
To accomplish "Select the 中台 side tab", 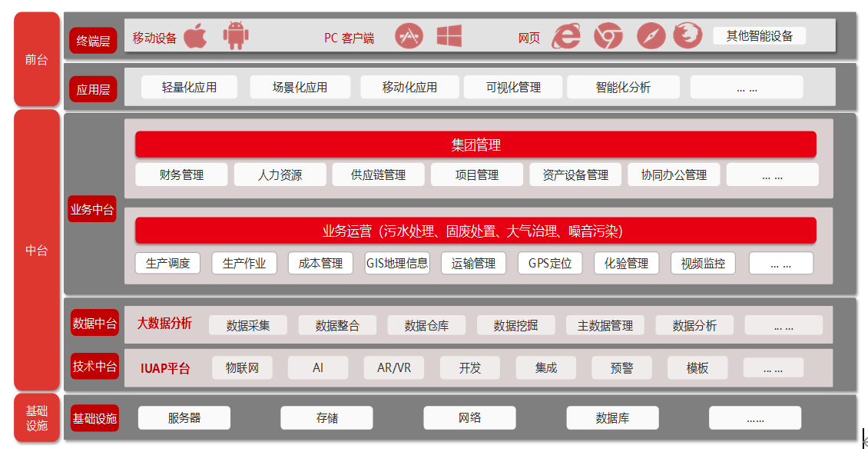I will pos(36,250).
